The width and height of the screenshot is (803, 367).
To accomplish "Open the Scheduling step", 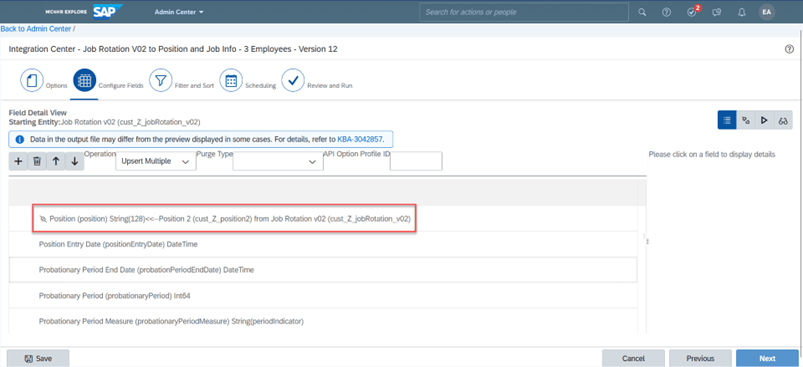I will coord(248,81).
